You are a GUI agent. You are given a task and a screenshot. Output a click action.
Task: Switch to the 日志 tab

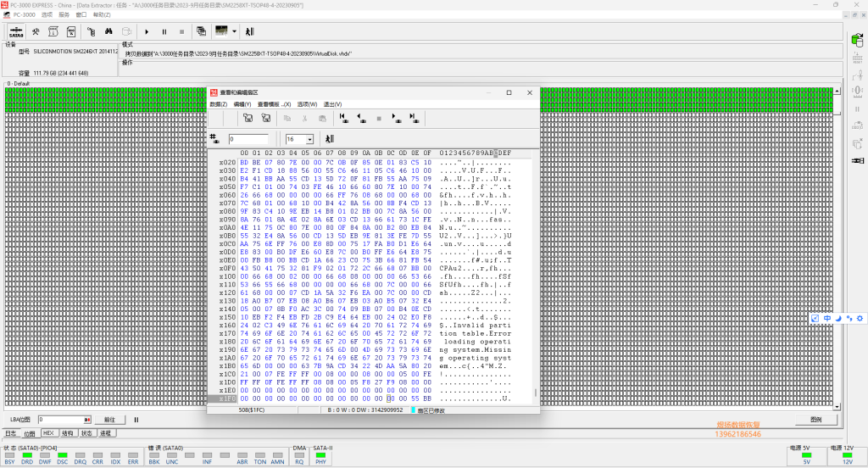(11, 433)
